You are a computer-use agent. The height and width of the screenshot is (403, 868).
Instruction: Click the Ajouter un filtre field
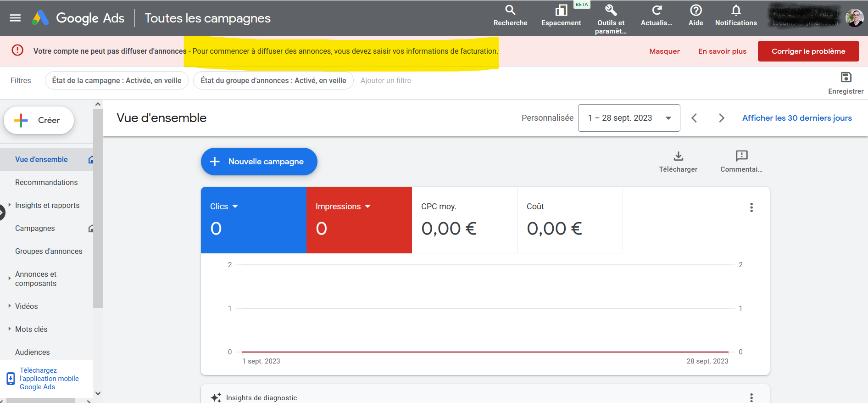(385, 80)
